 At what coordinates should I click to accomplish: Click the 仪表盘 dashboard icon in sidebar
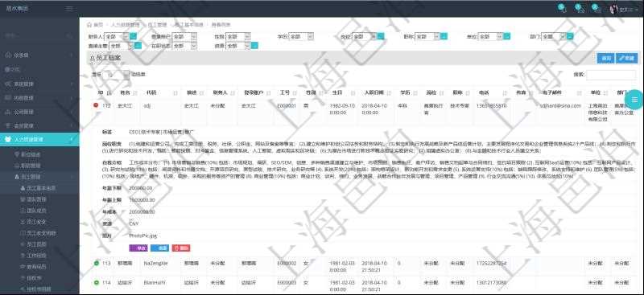click(x=8, y=55)
